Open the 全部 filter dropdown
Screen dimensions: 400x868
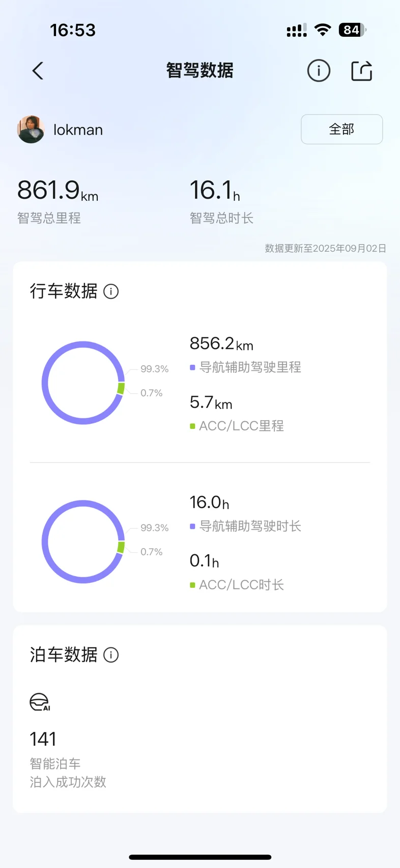coord(342,129)
